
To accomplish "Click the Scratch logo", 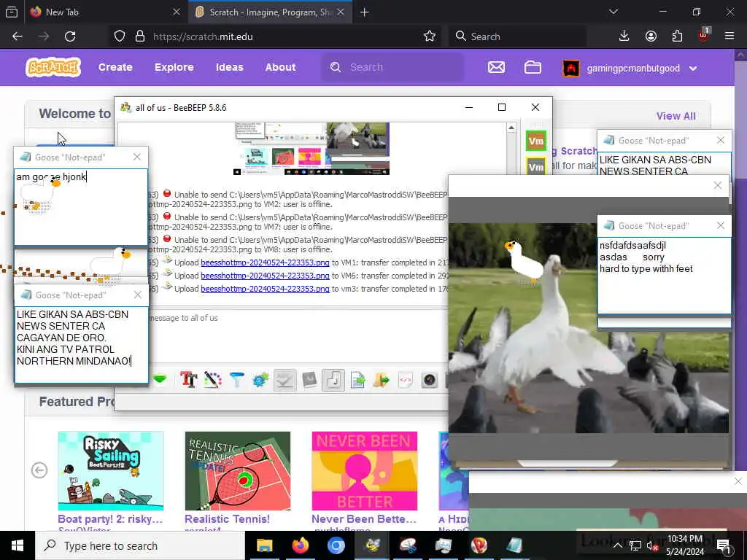I will point(53,67).
